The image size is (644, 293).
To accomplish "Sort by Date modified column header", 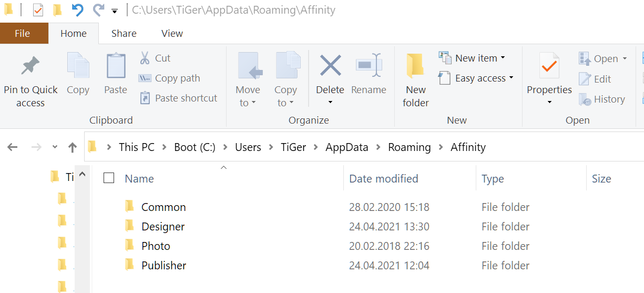I will pos(384,179).
